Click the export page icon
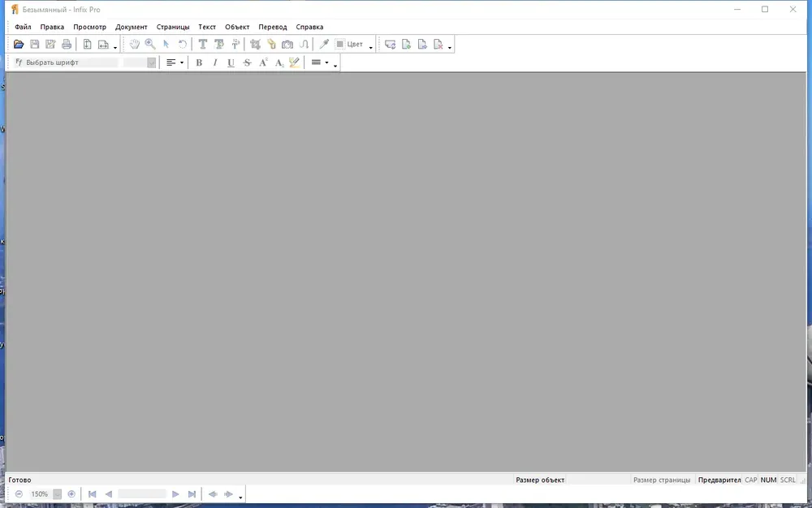Viewport: 812px width, 508px height. pos(422,45)
